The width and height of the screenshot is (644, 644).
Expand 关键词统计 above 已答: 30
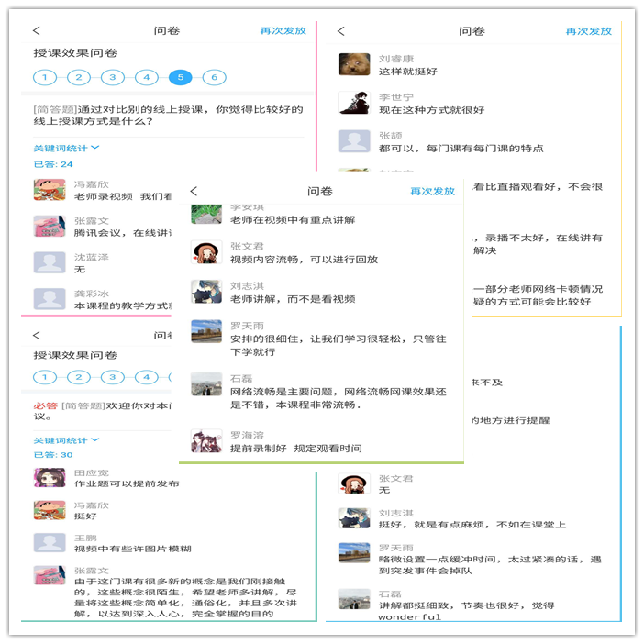(66, 440)
